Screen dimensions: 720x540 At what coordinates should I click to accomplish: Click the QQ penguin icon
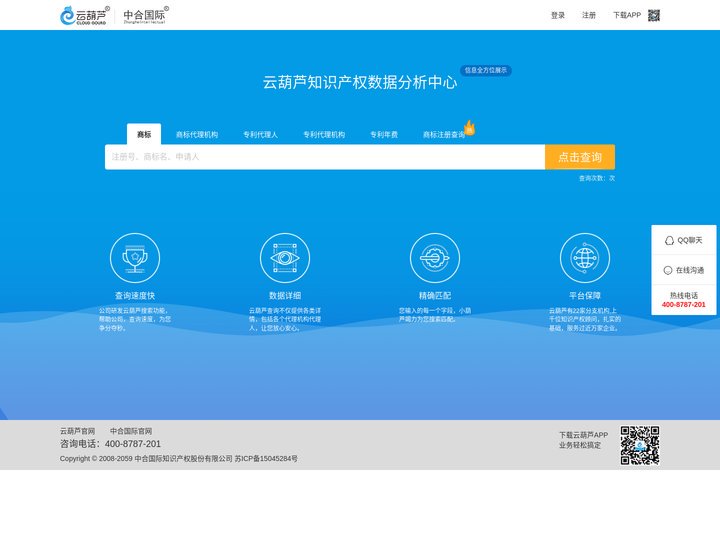669,241
